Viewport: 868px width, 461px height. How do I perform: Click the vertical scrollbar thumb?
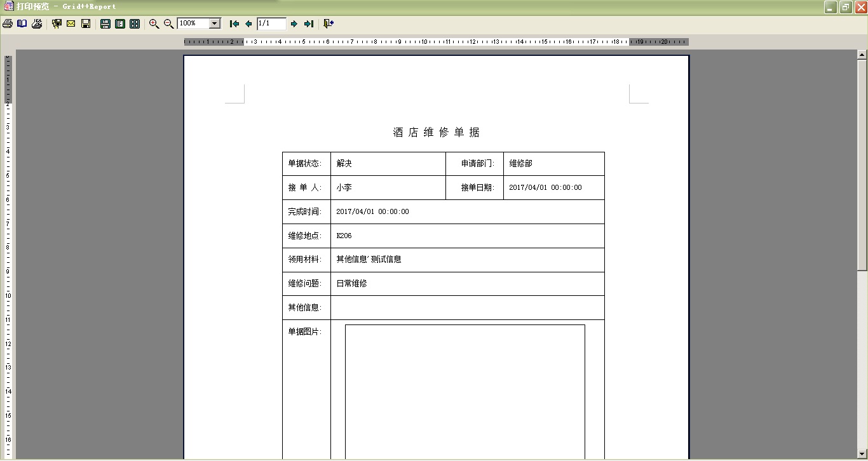click(x=862, y=166)
